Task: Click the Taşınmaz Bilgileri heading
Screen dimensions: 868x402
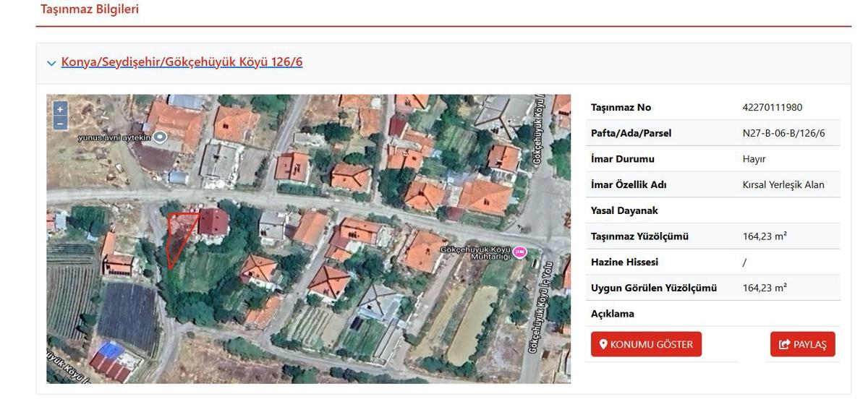Action: 90,9
